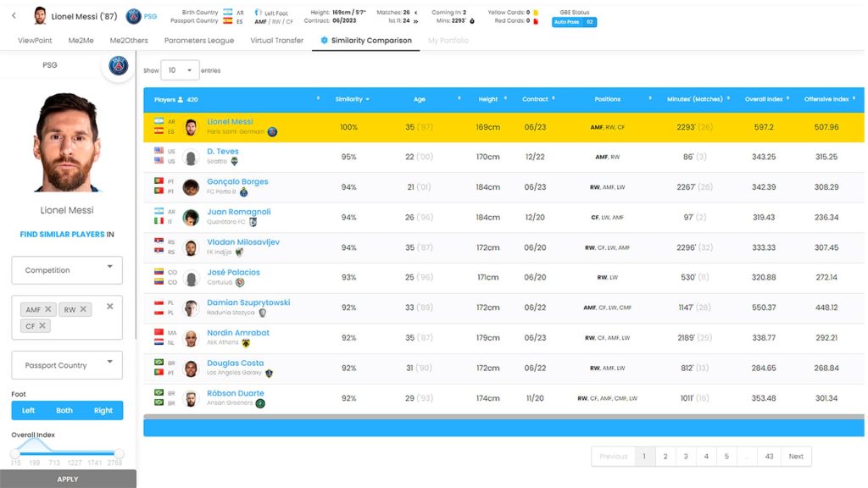
Task: Clear all selected position tags
Action: (x=109, y=307)
